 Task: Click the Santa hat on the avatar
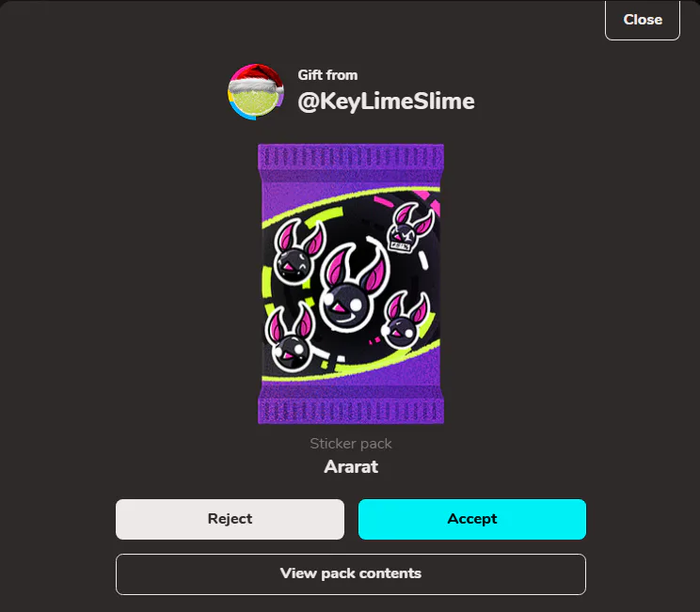click(x=258, y=78)
